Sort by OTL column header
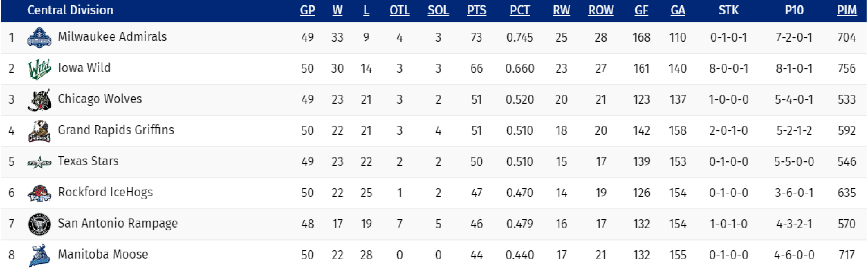This screenshot has height=268, width=868. 400,10
